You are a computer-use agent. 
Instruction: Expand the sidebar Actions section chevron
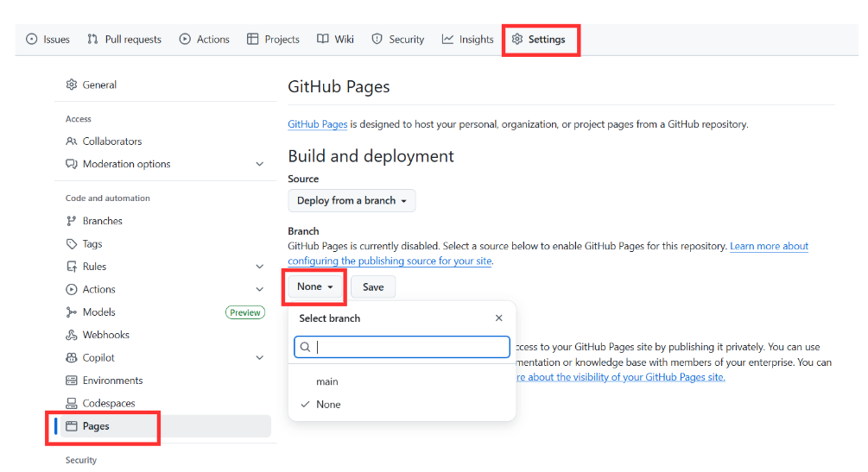click(x=260, y=289)
